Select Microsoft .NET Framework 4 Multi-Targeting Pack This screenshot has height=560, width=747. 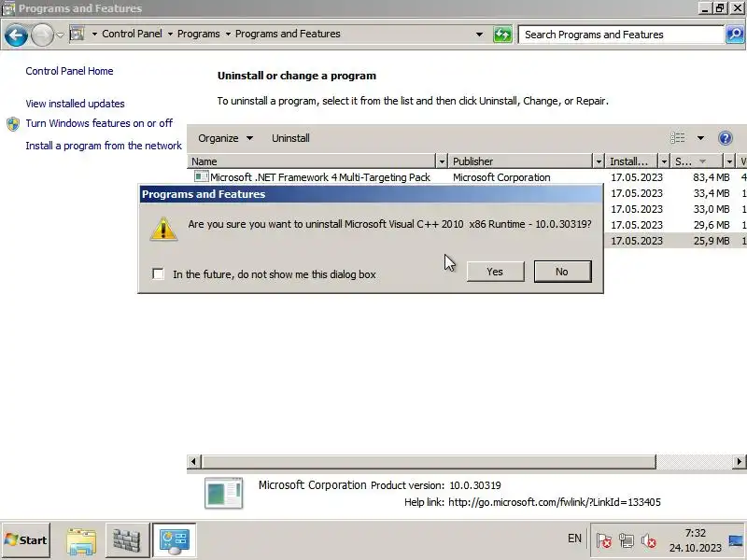(x=320, y=177)
